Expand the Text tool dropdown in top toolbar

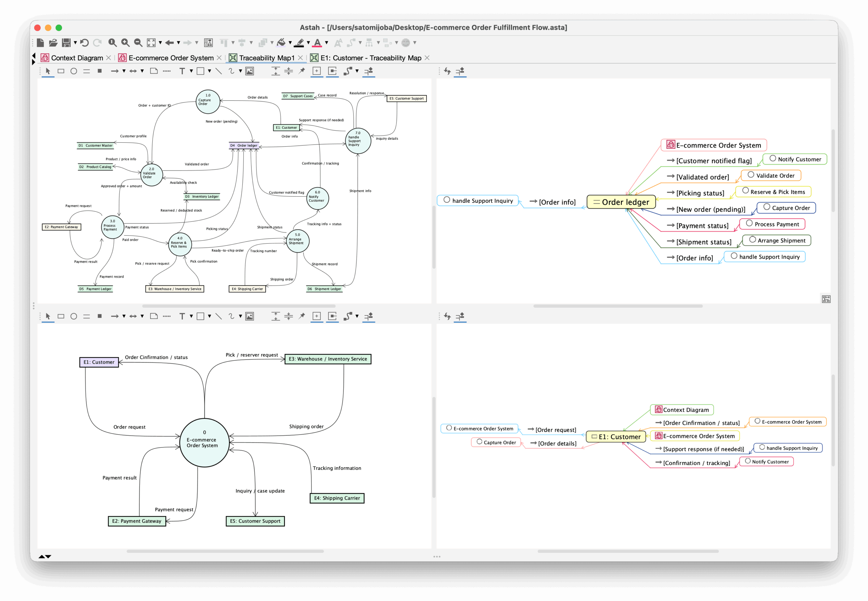tap(191, 71)
